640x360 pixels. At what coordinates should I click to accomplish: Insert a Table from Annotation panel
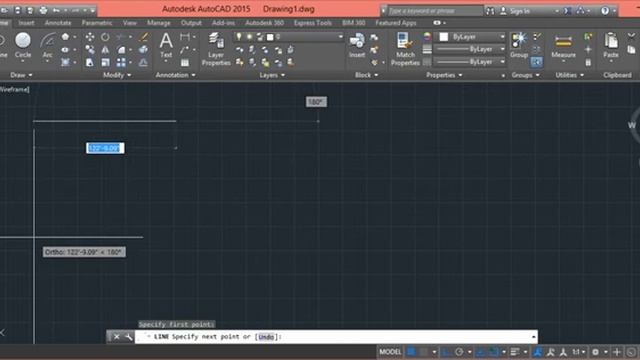[185, 62]
